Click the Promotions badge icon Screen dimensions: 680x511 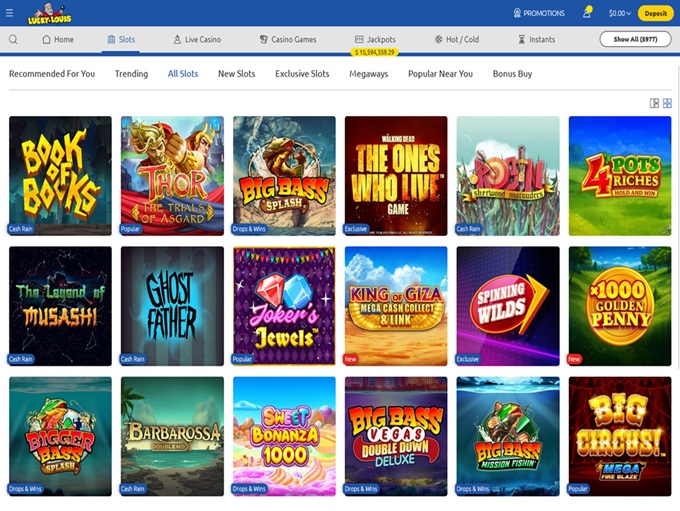tap(518, 13)
